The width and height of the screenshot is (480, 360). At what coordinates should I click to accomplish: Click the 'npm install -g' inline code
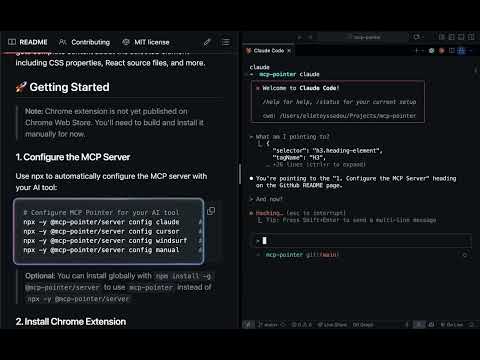(x=183, y=276)
